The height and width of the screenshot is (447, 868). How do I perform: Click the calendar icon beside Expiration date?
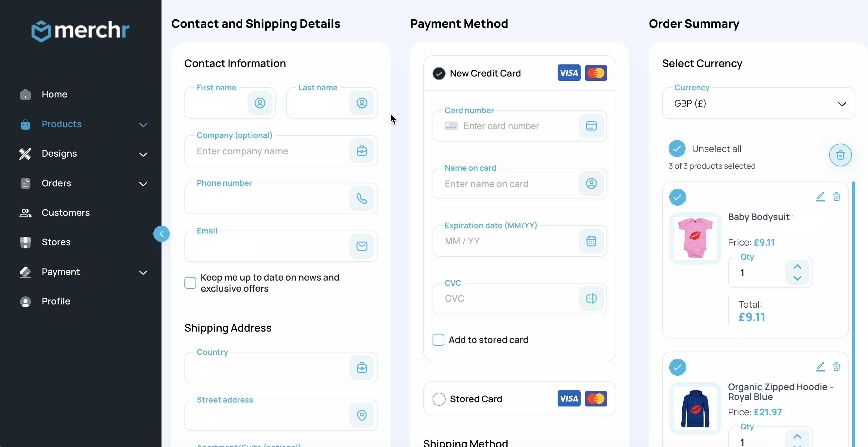tap(591, 241)
